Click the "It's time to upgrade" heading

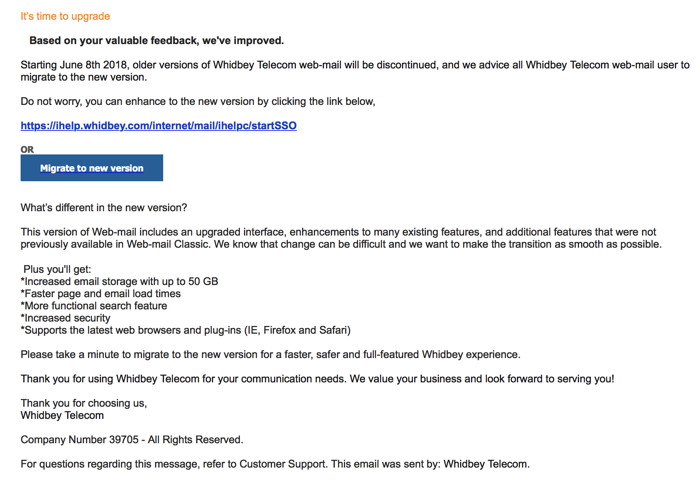(65, 17)
